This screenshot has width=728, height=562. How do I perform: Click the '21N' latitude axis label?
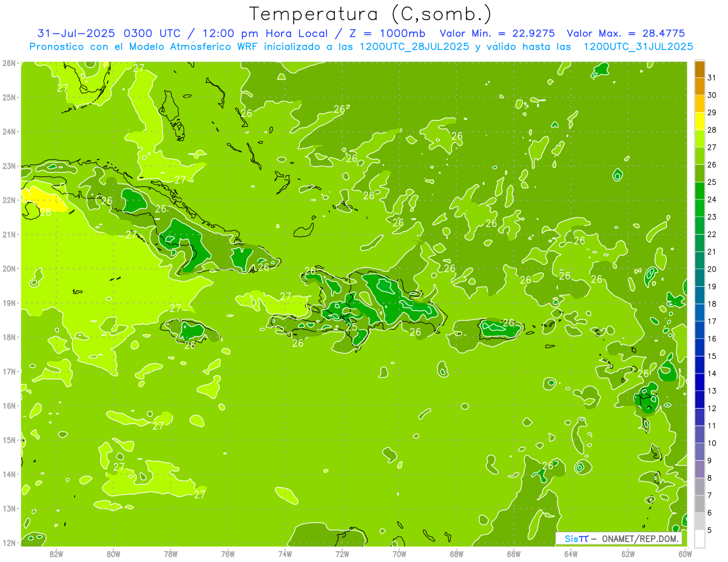pos(9,234)
